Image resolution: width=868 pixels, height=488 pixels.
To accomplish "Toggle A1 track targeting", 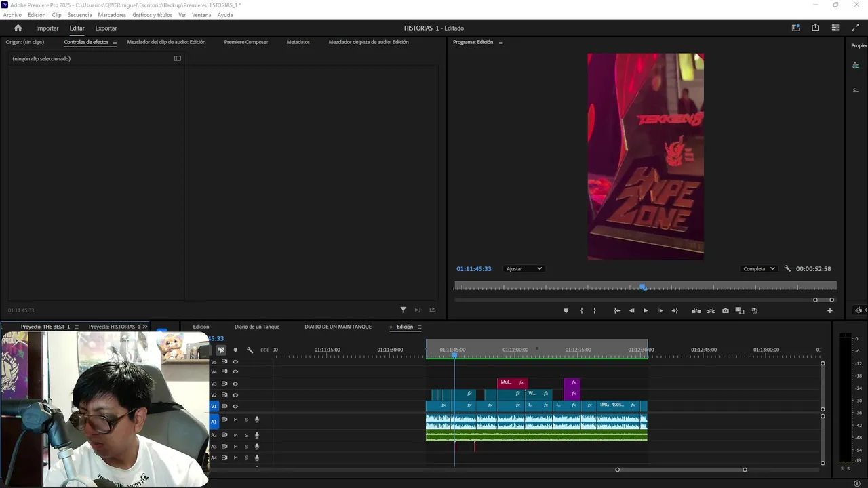I will pos(214,422).
